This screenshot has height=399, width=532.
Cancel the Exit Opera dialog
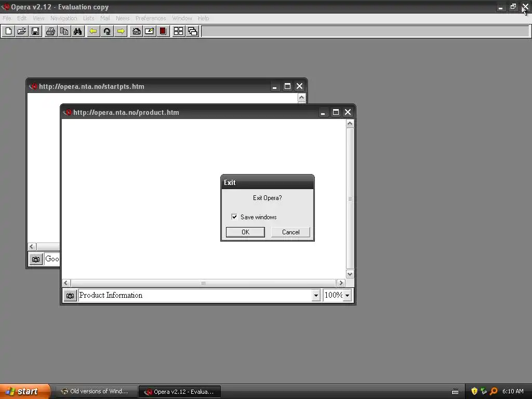(x=291, y=232)
